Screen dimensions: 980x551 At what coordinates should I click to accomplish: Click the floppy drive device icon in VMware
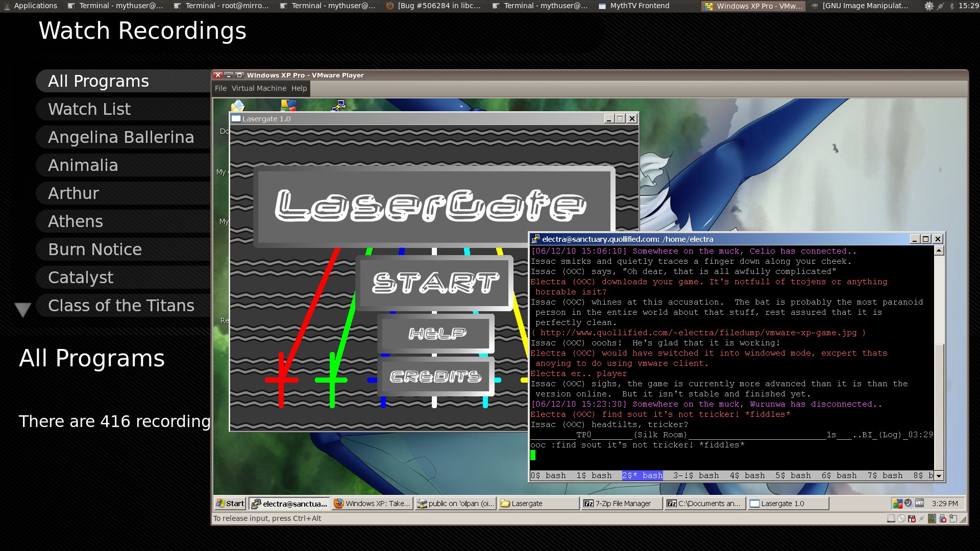(912, 518)
